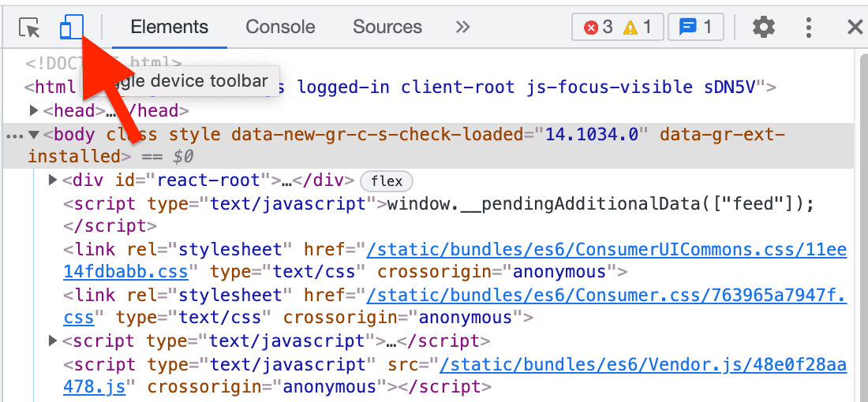Screen dimensions: 868x402
Task: Toggle the device toolbar icon
Action: (x=71, y=28)
